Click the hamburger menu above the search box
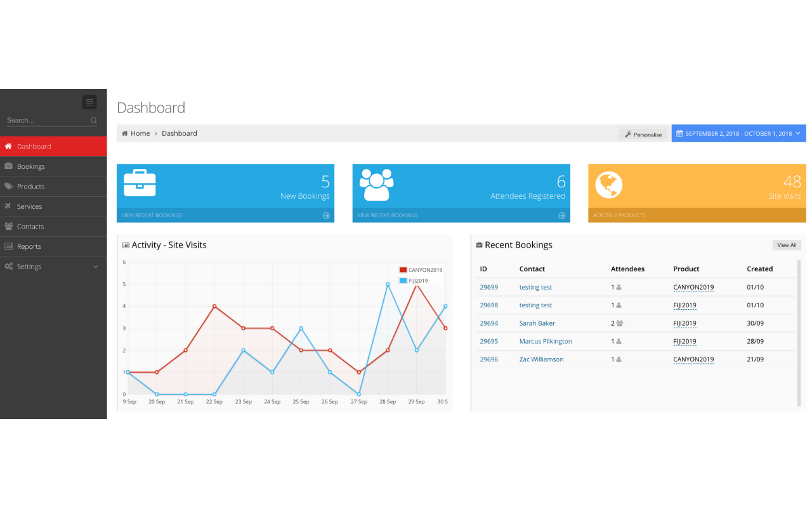812x508 pixels. pyautogui.click(x=89, y=102)
